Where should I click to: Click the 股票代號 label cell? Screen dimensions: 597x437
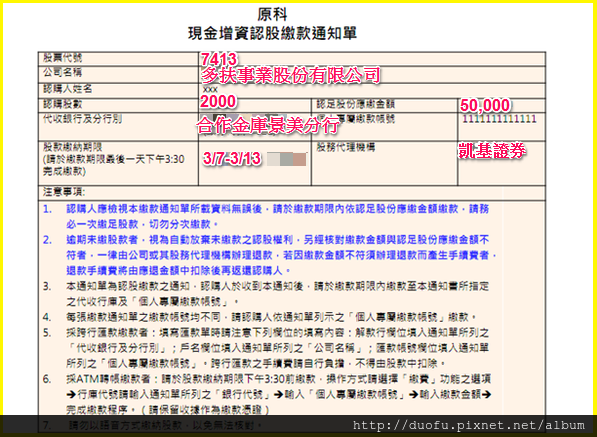(118, 59)
